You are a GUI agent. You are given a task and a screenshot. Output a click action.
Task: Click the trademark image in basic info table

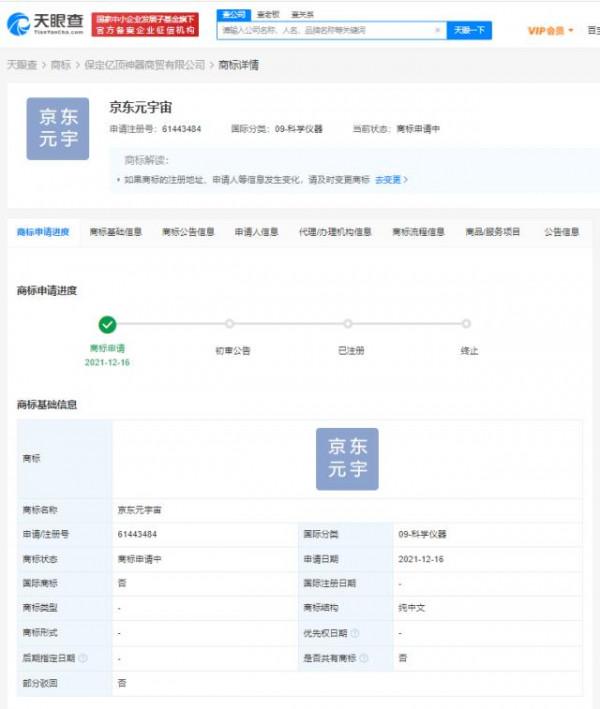(347, 459)
